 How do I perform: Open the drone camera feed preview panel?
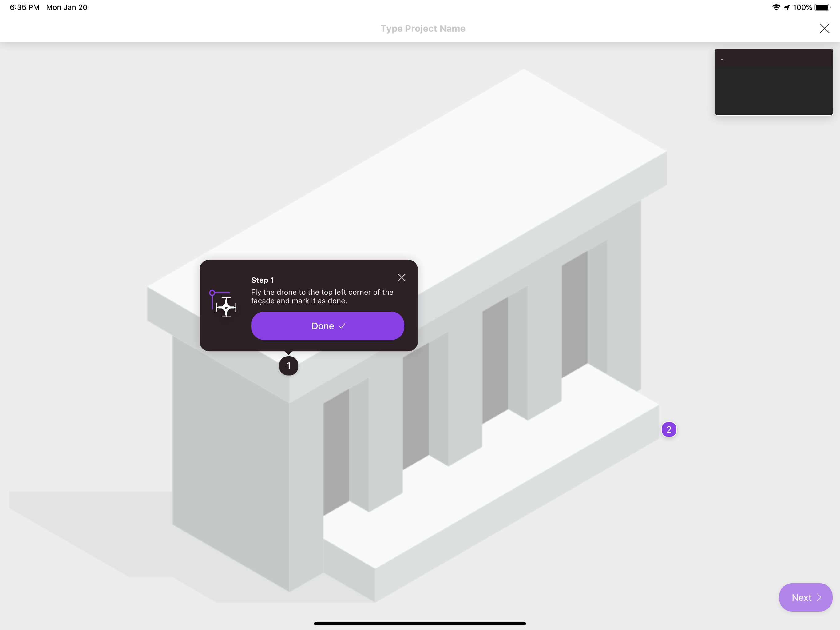pyautogui.click(x=774, y=82)
